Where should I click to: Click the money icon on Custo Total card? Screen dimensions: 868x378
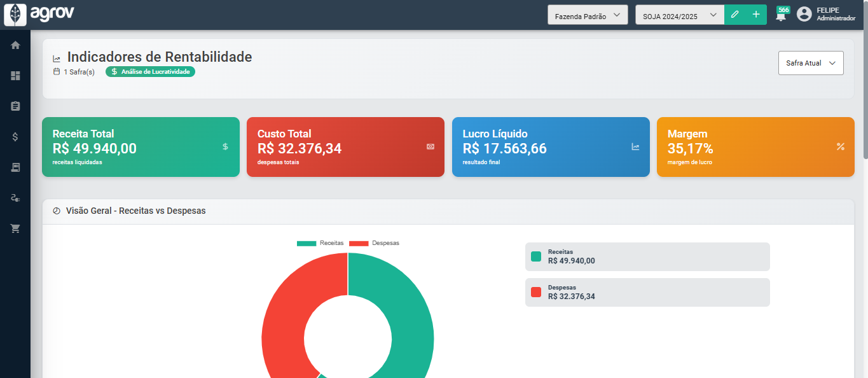(x=431, y=146)
